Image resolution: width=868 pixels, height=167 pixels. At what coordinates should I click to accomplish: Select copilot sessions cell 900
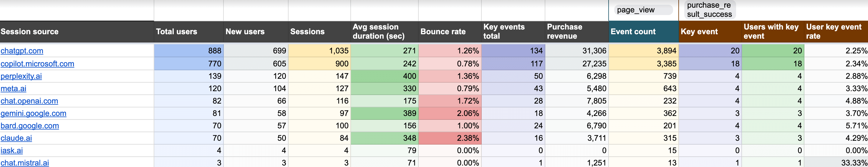pos(319,64)
